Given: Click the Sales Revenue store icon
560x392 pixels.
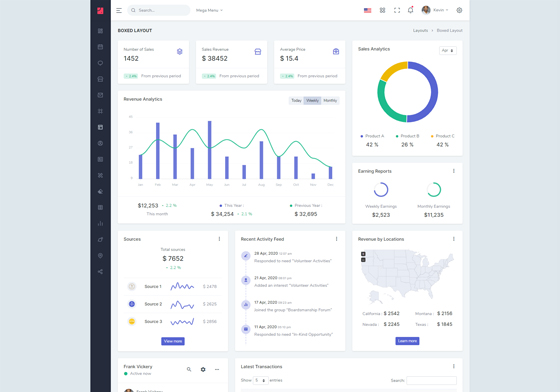Looking at the screenshot, I should pyautogui.click(x=258, y=52).
